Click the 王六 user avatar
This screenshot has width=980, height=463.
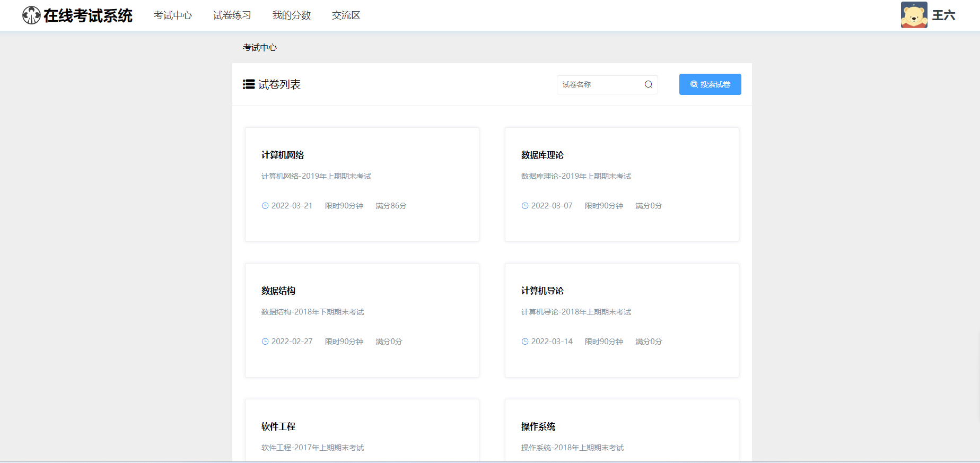point(914,15)
